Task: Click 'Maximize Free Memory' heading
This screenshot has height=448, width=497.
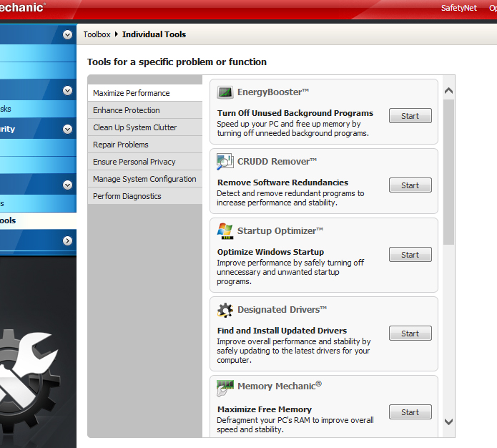Action: click(265, 409)
